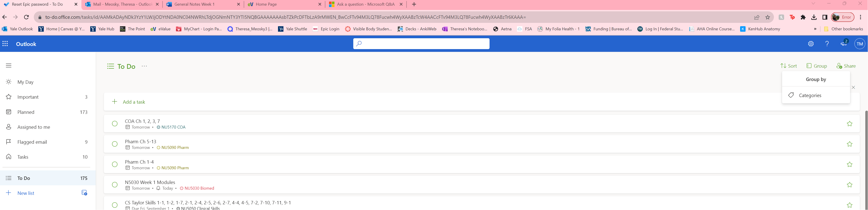The height and width of the screenshot is (210, 868).
Task: Open the Flagged email list
Action: tap(48, 142)
